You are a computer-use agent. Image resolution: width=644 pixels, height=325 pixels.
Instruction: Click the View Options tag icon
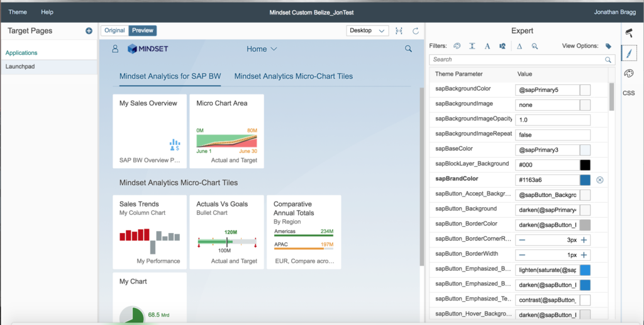[x=608, y=46]
